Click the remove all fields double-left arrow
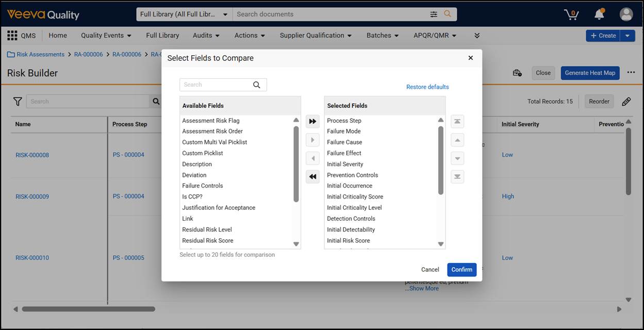Image resolution: width=644 pixels, height=330 pixels. 312,177
